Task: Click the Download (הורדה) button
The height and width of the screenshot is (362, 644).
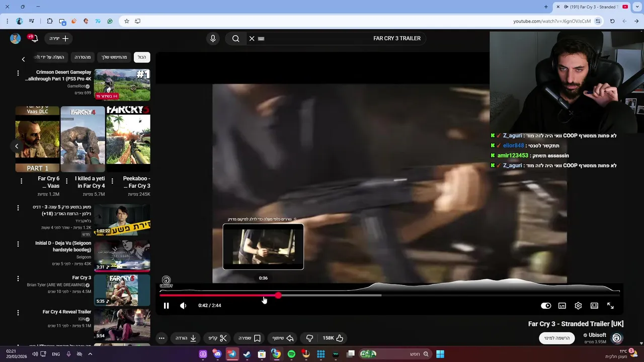Action: click(186, 338)
